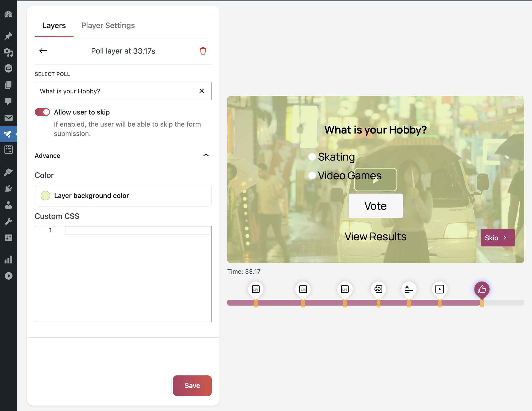Click the Skip button on the preview

[x=497, y=238]
